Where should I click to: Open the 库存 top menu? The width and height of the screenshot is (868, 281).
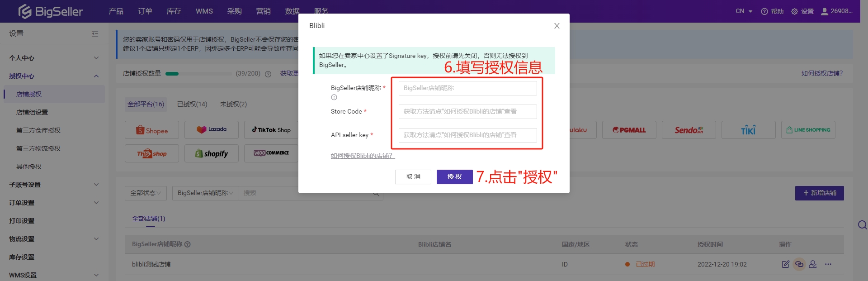174,11
